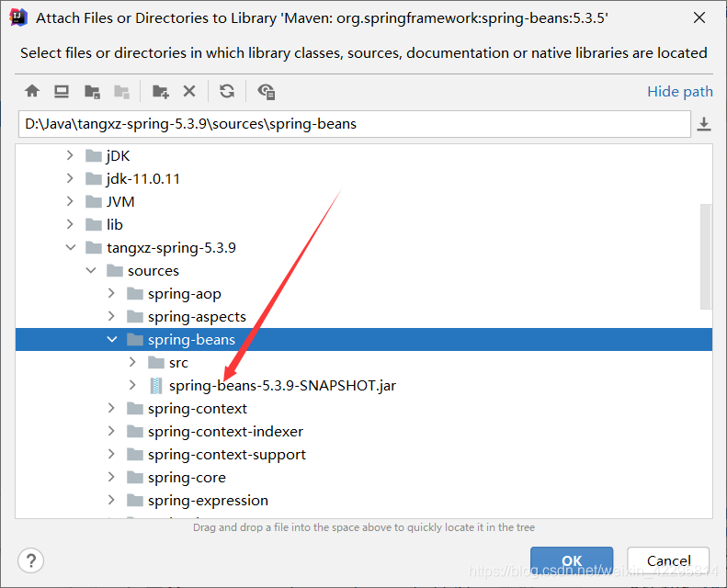Click the file tree vertical scrollbar
The height and width of the screenshot is (588, 727).
(x=706, y=256)
